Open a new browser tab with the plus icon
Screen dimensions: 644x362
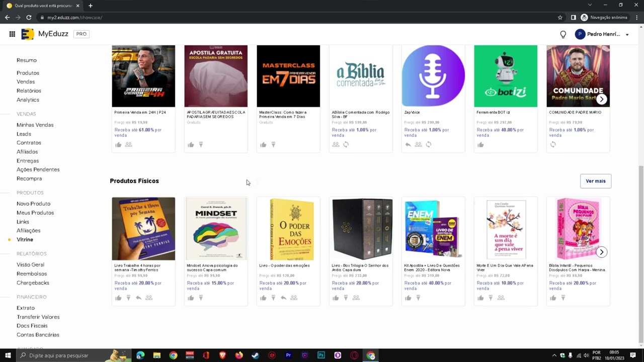click(x=91, y=6)
